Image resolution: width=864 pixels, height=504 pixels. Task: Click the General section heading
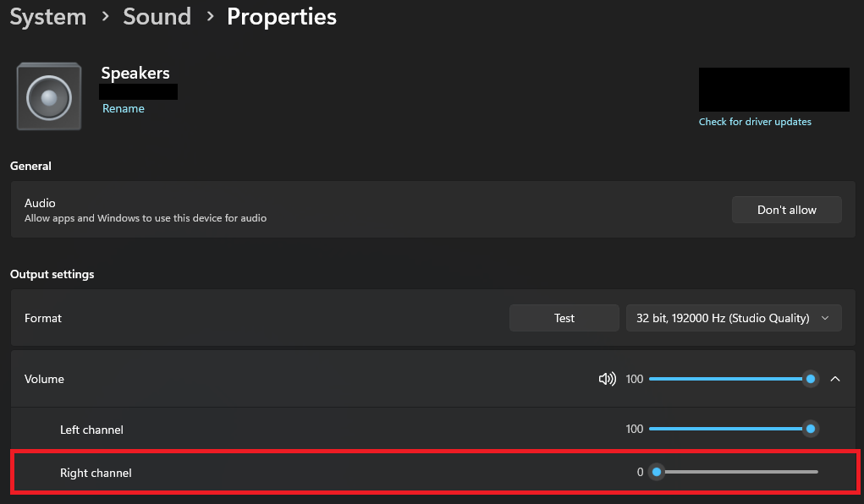[x=30, y=166]
